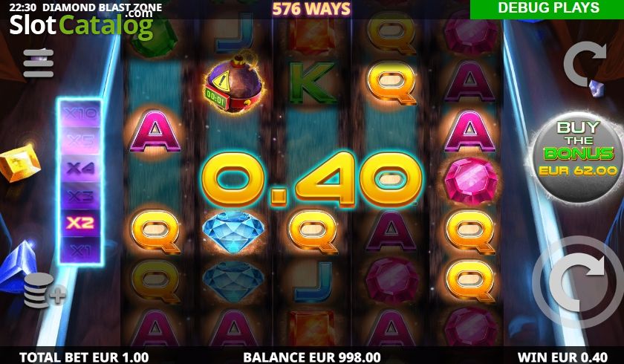This screenshot has width=624, height=364.
Task: Click the pink gem symbol
Action: coord(471,181)
